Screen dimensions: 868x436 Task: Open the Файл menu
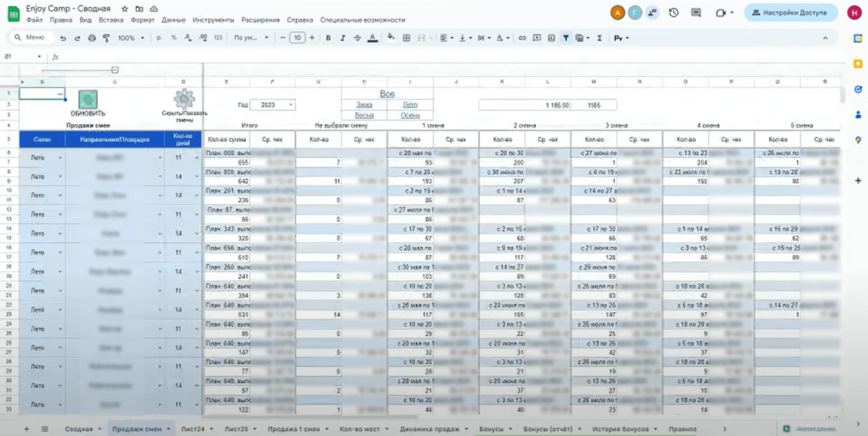pos(34,20)
